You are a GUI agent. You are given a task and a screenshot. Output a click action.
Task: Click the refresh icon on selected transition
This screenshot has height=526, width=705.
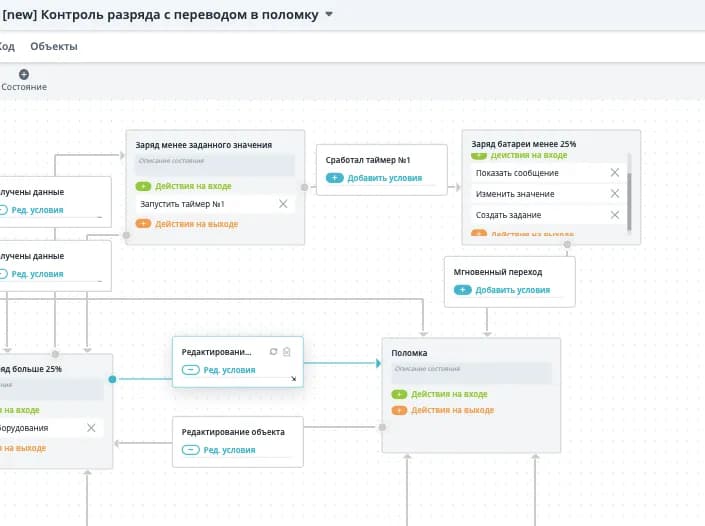click(x=274, y=352)
